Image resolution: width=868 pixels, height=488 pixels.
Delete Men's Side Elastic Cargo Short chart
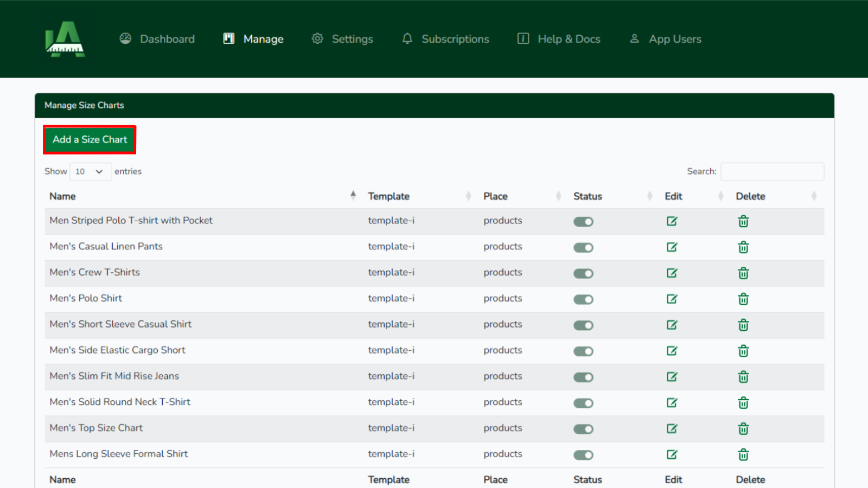pos(743,351)
